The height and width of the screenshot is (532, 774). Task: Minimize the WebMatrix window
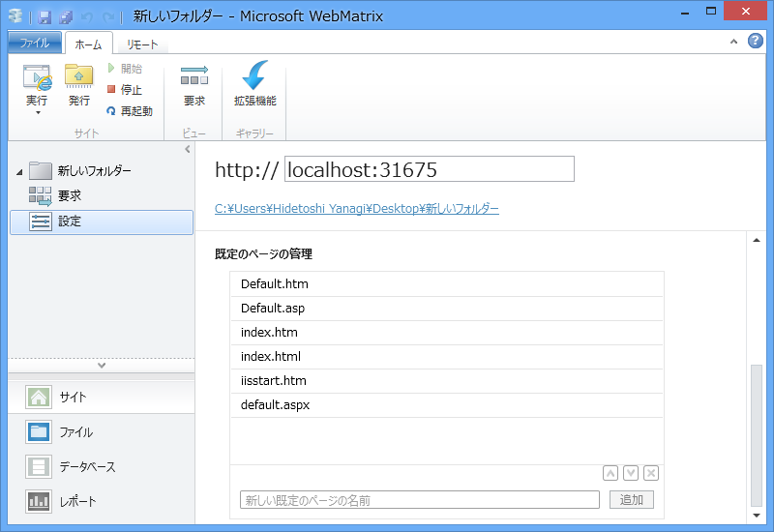[x=685, y=13]
